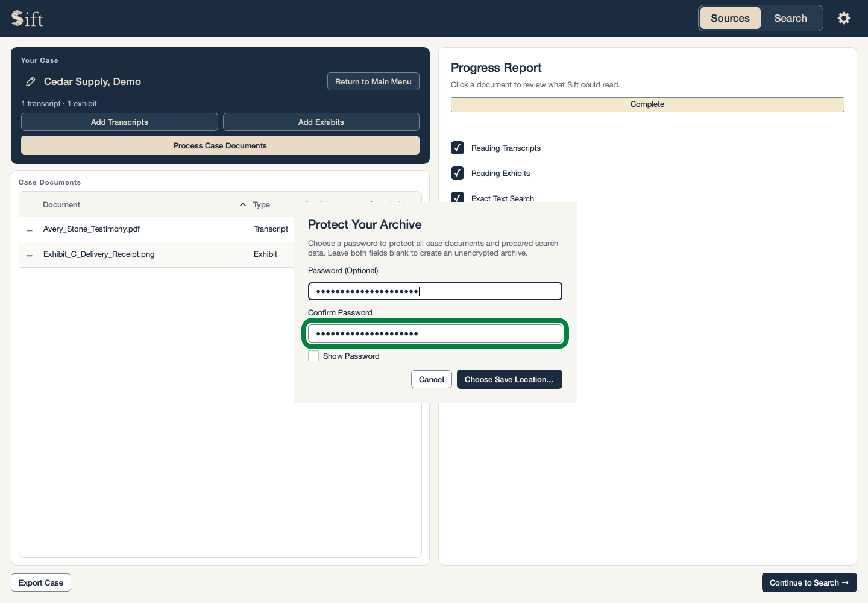Toggle Reading Exhibits checkmark
This screenshot has width=868, height=603.
coord(458,173)
